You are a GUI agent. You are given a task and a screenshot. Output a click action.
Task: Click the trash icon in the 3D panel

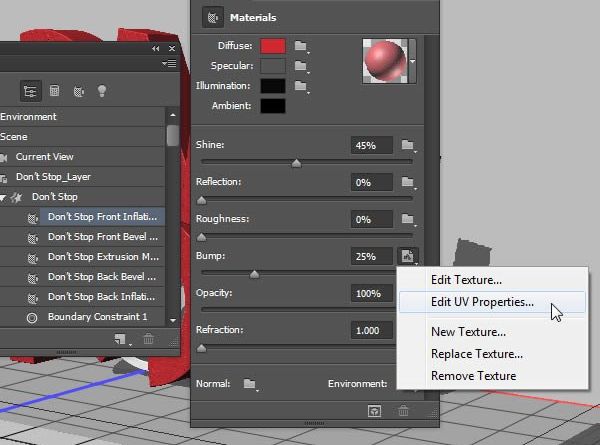point(148,339)
